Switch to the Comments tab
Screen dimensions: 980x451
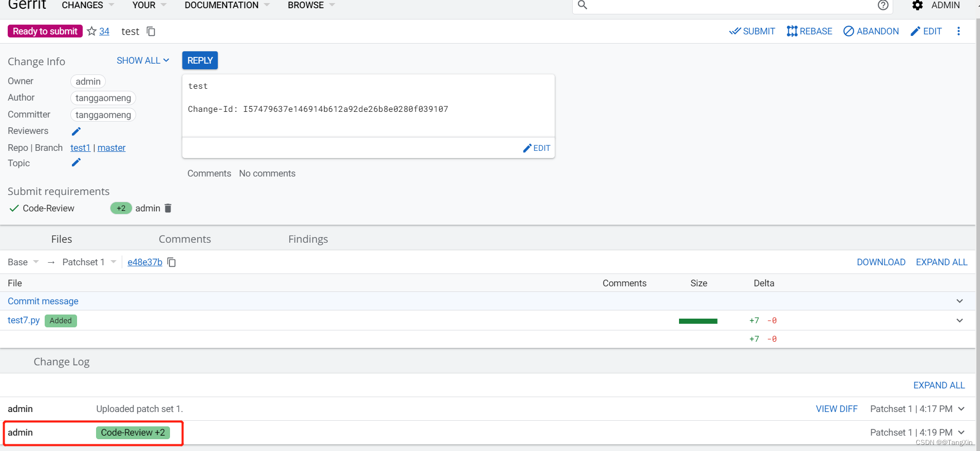[185, 239]
